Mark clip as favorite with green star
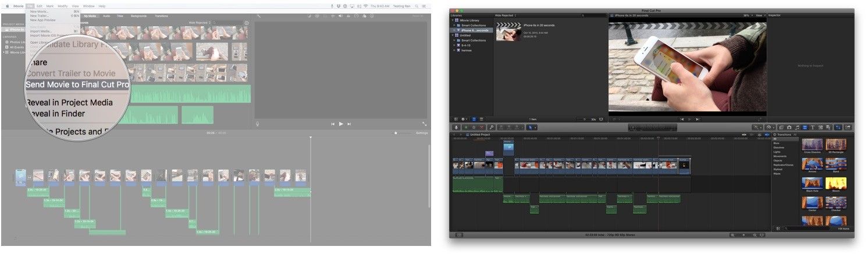Image resolution: width=868 pixels, height=257 pixels. click(x=466, y=127)
